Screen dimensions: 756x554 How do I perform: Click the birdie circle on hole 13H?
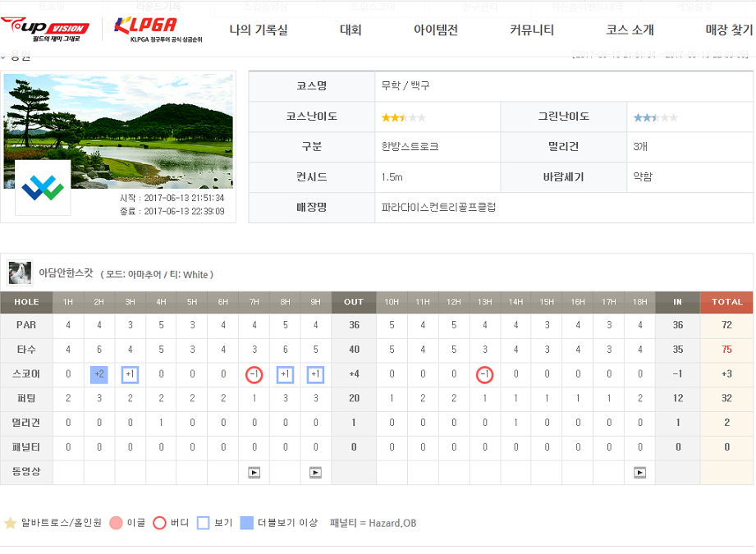[485, 374]
